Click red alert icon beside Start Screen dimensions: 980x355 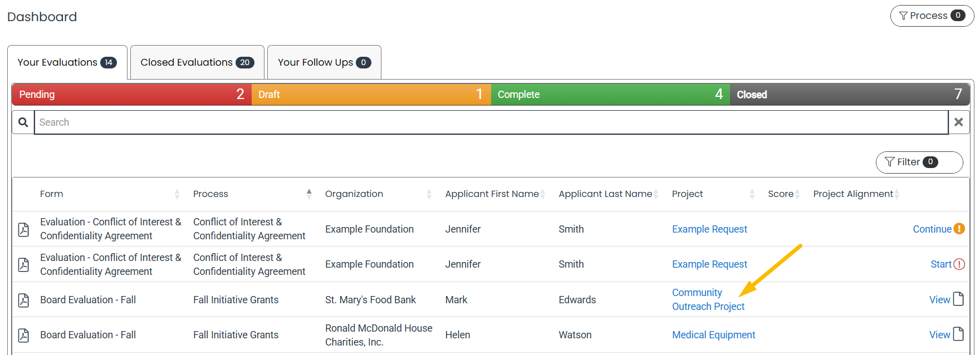coord(959,264)
